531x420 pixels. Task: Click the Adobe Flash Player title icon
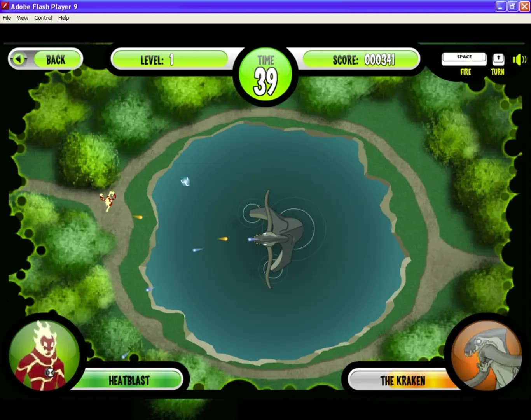coord(5,6)
